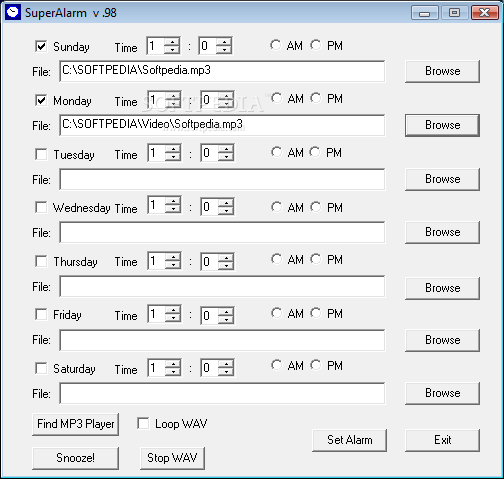This screenshot has height=479, width=504.
Task: Select AM for Thursday alarm
Action: point(276,259)
